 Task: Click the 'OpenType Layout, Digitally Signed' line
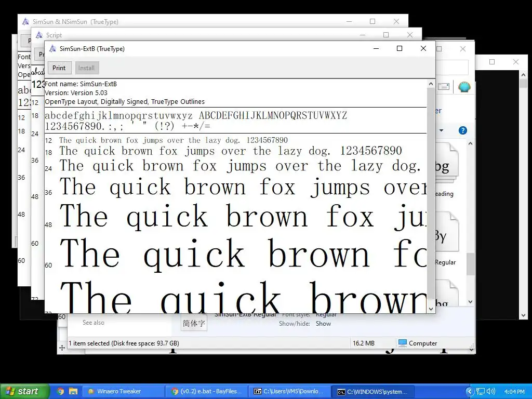tap(125, 101)
